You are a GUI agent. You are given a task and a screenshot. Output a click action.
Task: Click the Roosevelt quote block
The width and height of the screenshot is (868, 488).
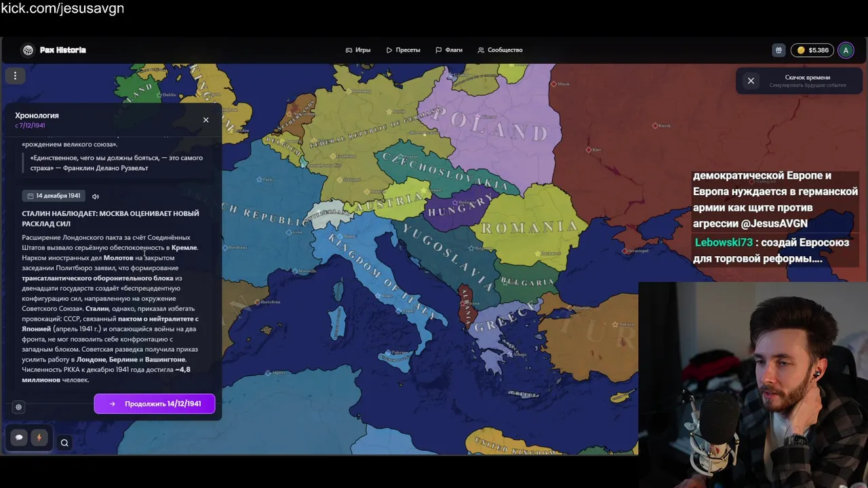[x=117, y=163]
